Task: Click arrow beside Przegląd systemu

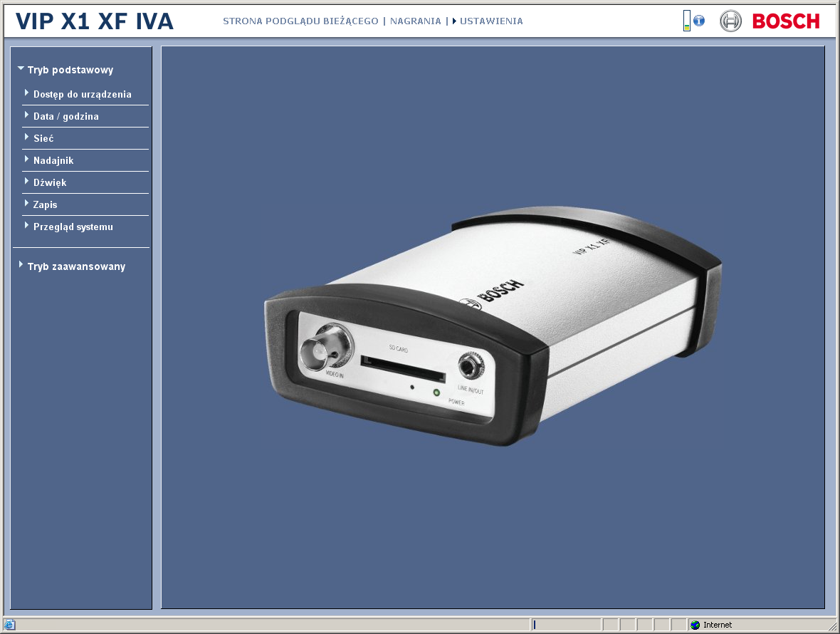Action: coord(26,225)
